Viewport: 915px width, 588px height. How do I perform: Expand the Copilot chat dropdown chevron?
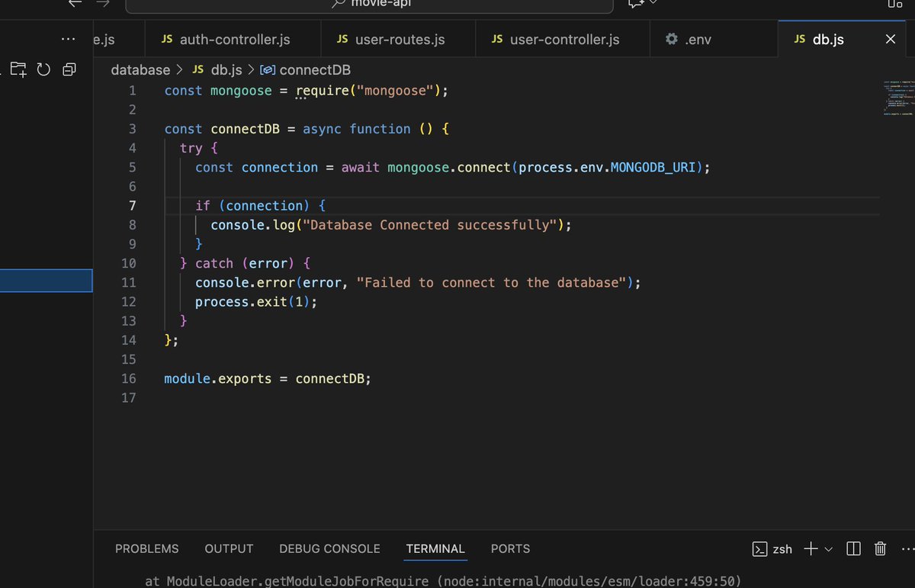(653, 3)
